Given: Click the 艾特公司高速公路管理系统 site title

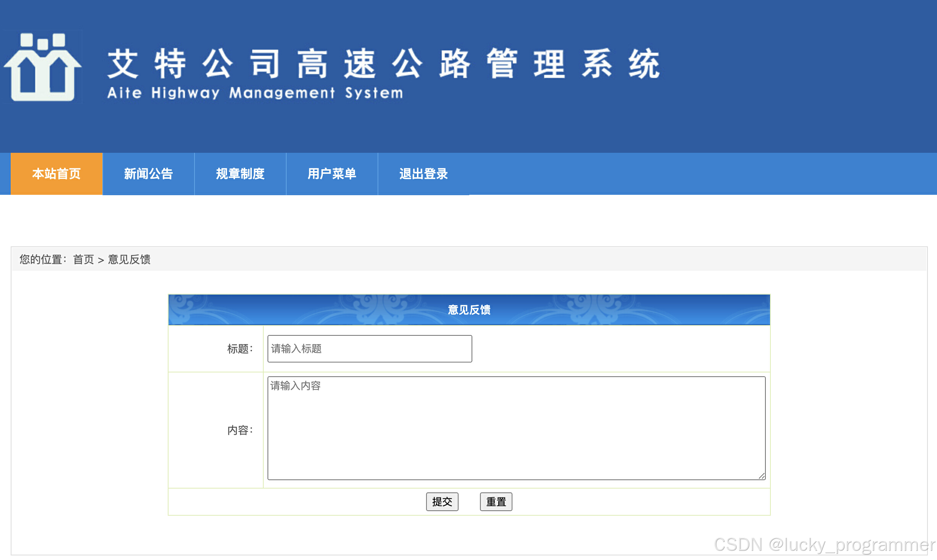Looking at the screenshot, I should 383,64.
